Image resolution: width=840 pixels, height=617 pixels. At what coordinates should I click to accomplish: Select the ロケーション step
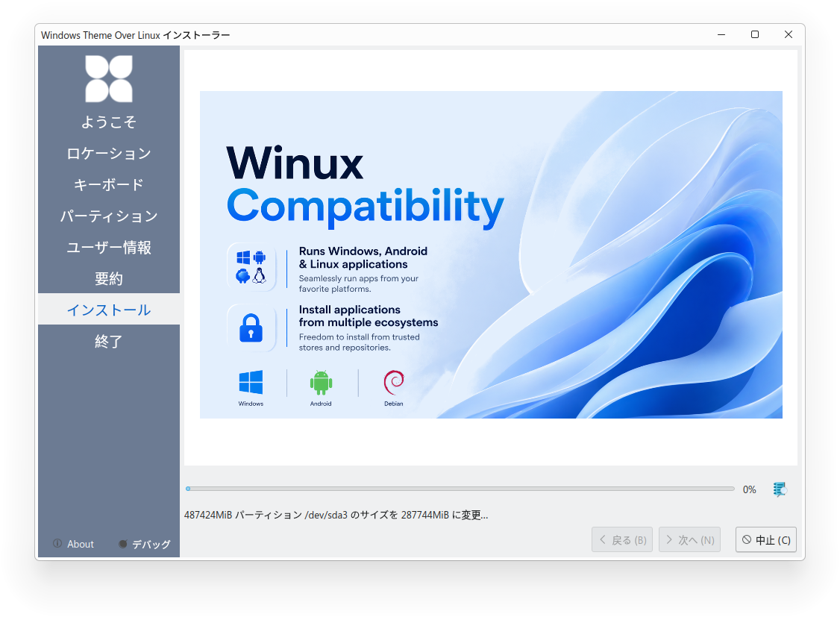coord(109,154)
